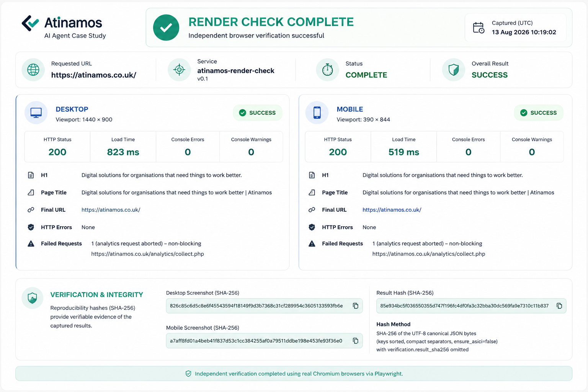Viewport: 588px width, 392px height.
Task: Click the globe icon beside Requested URL
Action: pos(33,70)
